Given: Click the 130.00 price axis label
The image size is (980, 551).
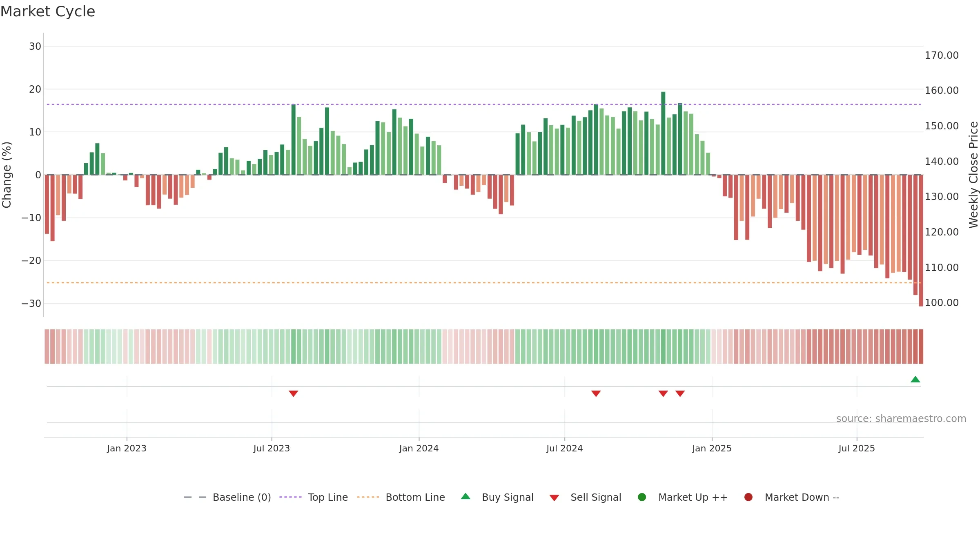Looking at the screenshot, I should click(x=942, y=196).
